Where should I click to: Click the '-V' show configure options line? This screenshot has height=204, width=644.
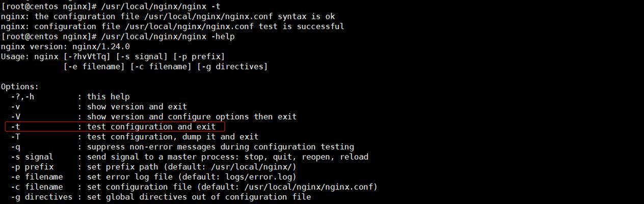153,116
